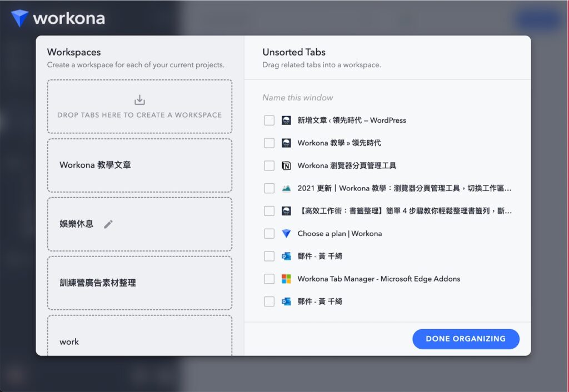The image size is (569, 392).
Task: Check the first 郵件 - 黃 千綺 checkbox
Action: 269,257
